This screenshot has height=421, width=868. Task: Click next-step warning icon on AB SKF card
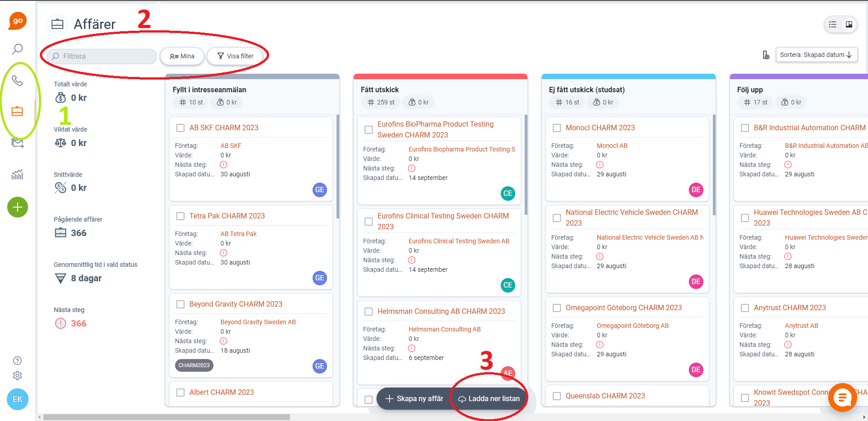[223, 165]
